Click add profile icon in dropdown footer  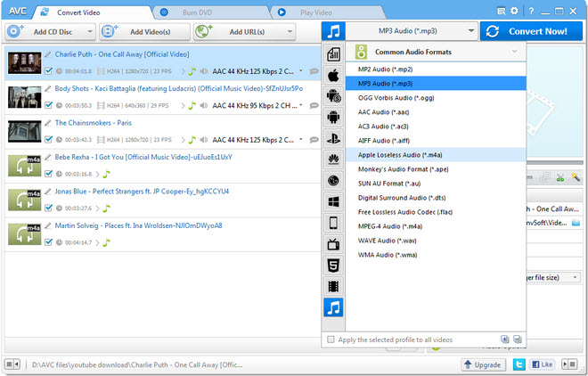[x=505, y=339]
